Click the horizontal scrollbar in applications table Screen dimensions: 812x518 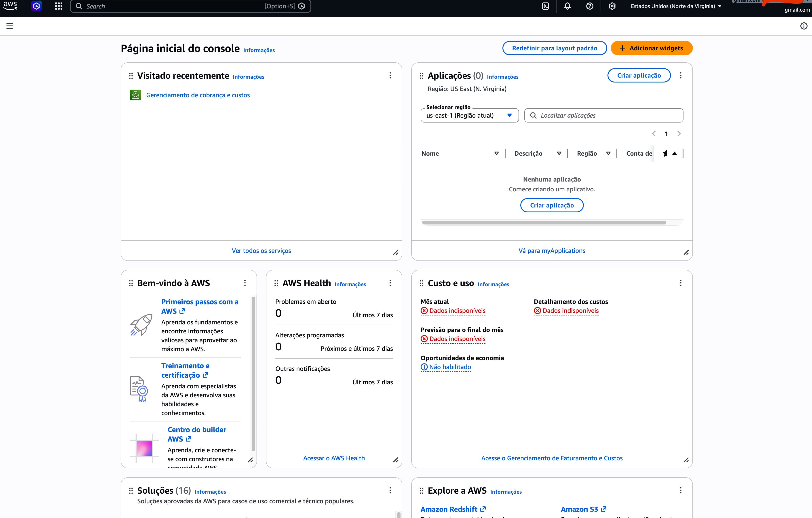coord(544,223)
